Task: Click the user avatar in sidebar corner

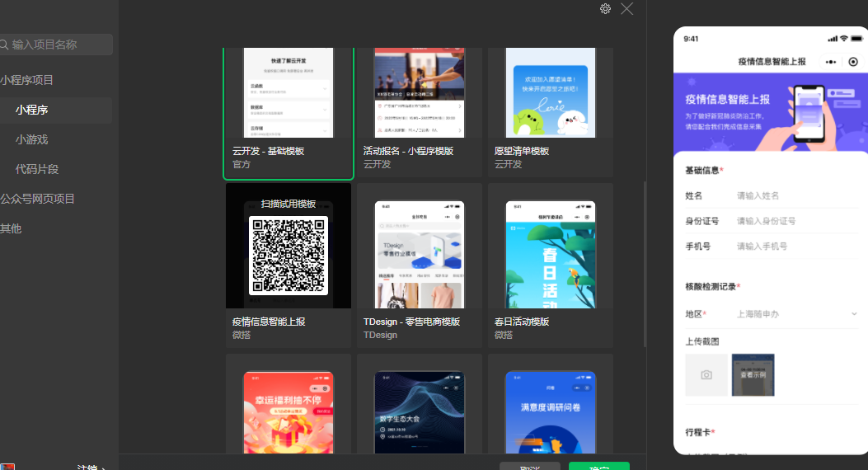Action: pyautogui.click(x=7, y=467)
